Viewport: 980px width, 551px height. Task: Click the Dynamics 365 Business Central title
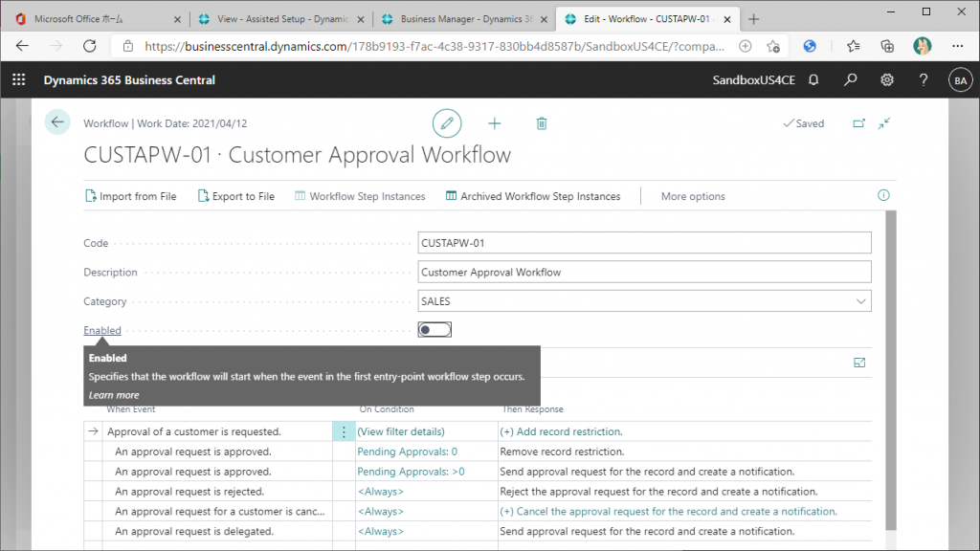tap(129, 80)
